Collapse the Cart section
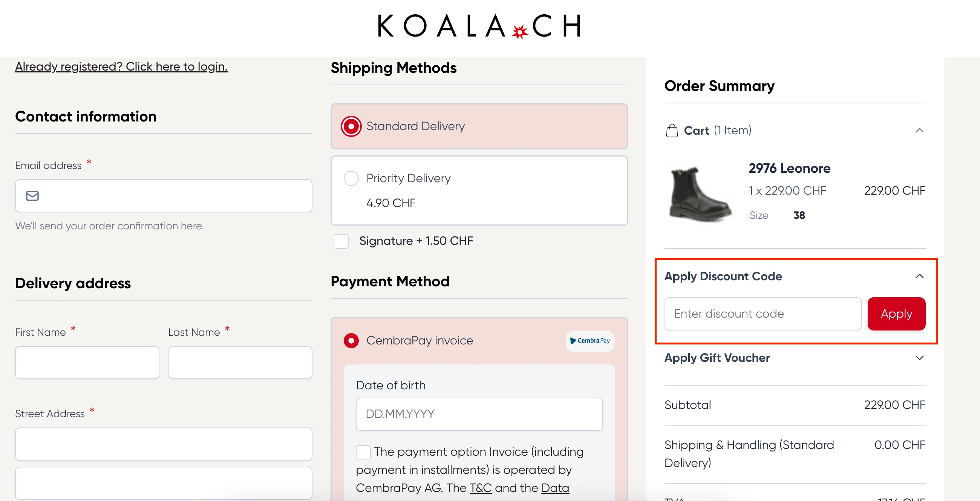 920,130
